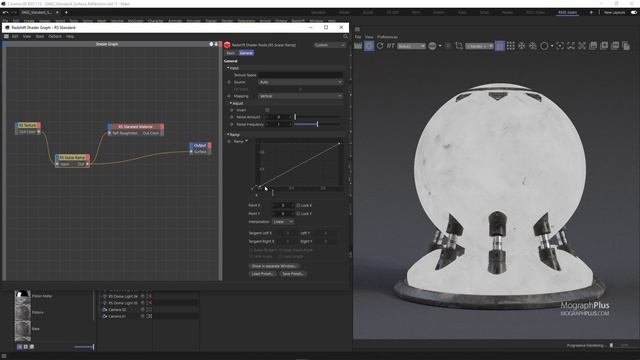
Task: Click the Load Preset button
Action: click(x=262, y=274)
